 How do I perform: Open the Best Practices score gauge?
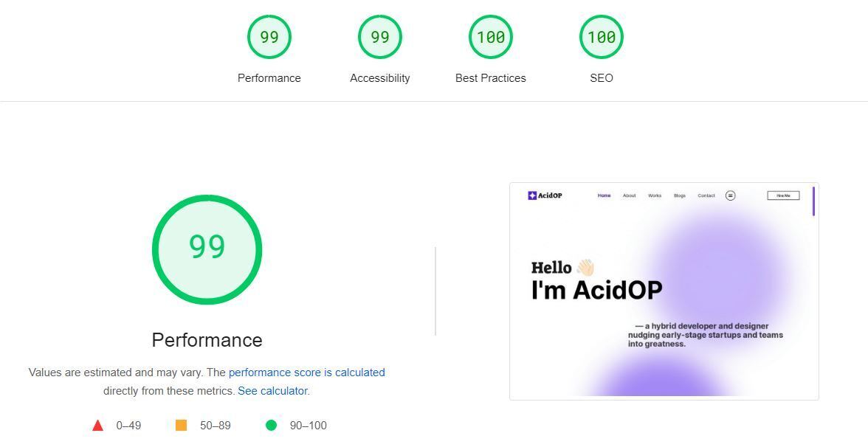(x=491, y=37)
